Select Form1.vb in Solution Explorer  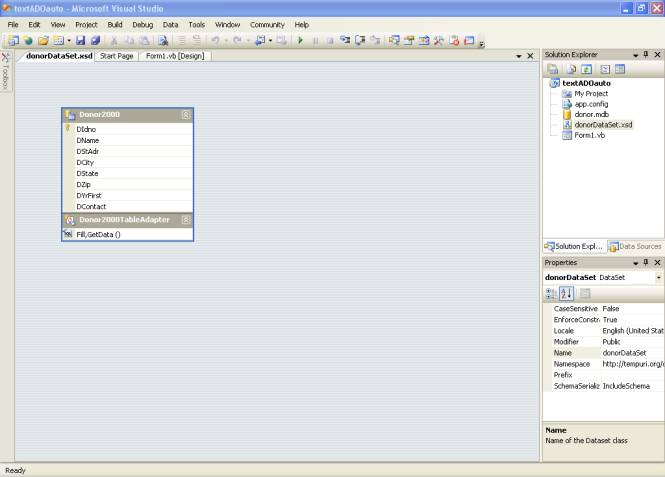(x=590, y=135)
